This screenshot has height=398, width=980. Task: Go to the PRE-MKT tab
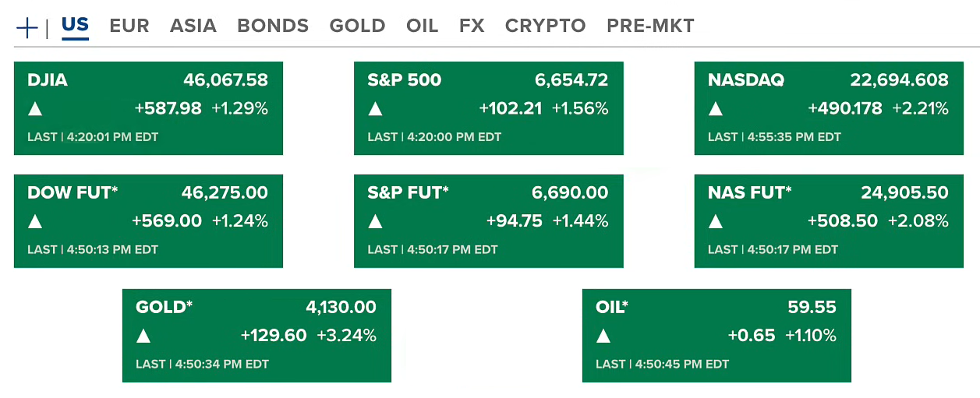[650, 26]
